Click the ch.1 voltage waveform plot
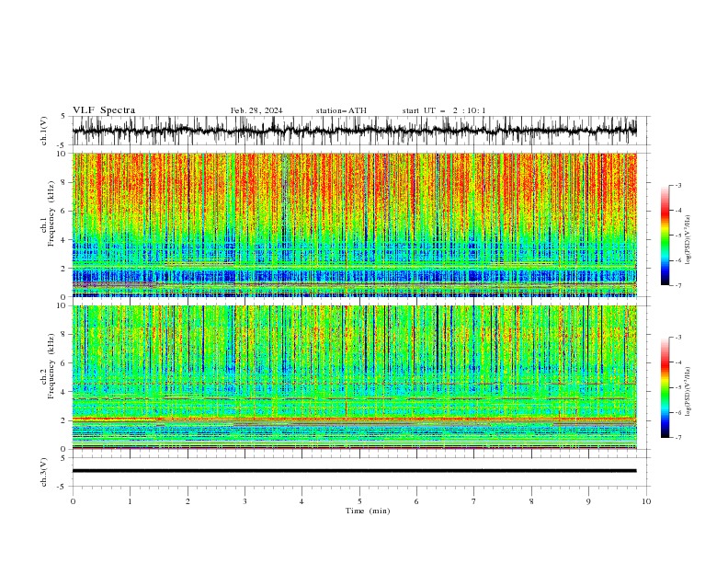Image resolution: width=728 pixels, height=563 pixels. pos(360,131)
